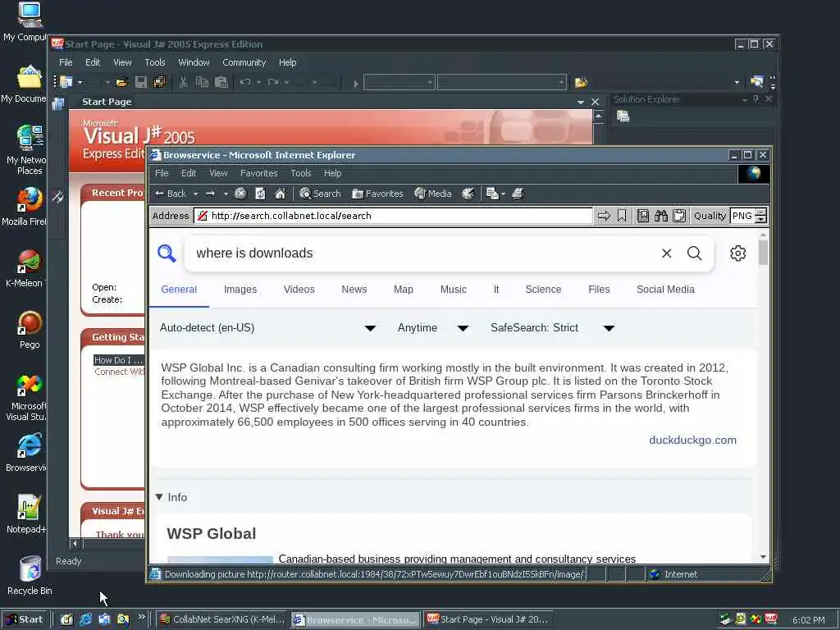
Task: Click the Solution Explorer properties icon
Action: 623,116
